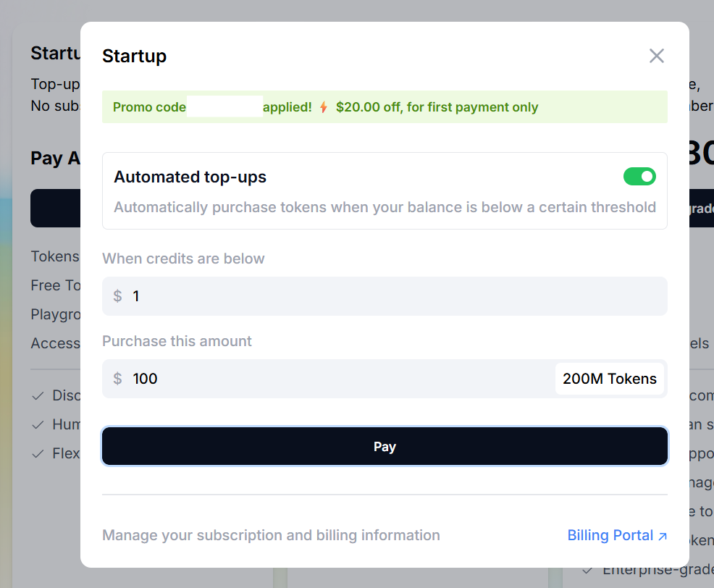This screenshot has width=714, height=588.
Task: Click the checkmark beside Enterprise-grade feature
Action: point(587,570)
